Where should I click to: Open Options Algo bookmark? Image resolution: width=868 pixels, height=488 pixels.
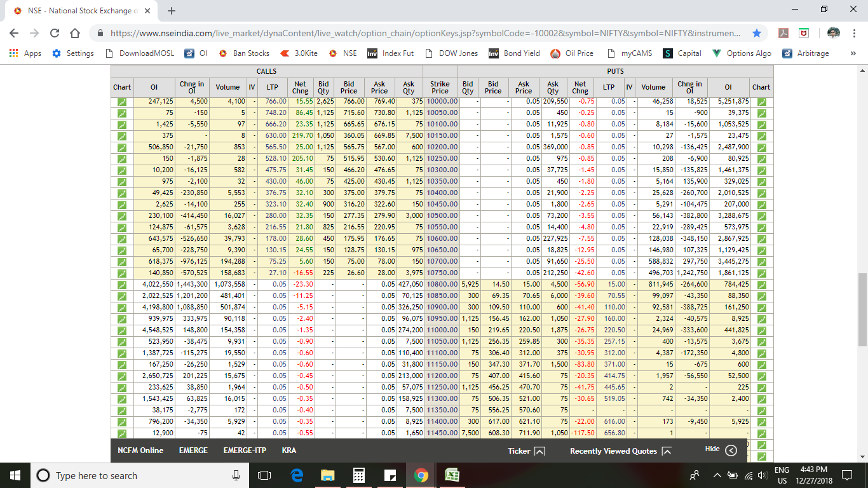pos(742,53)
